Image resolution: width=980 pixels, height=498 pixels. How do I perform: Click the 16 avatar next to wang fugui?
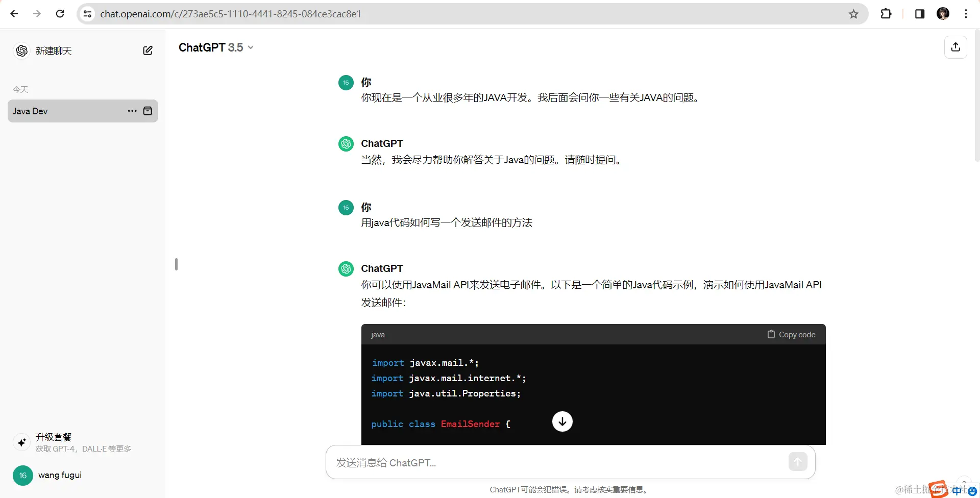[x=22, y=475]
